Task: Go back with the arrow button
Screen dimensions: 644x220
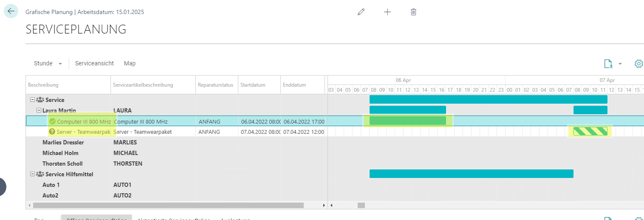Action: (11, 11)
